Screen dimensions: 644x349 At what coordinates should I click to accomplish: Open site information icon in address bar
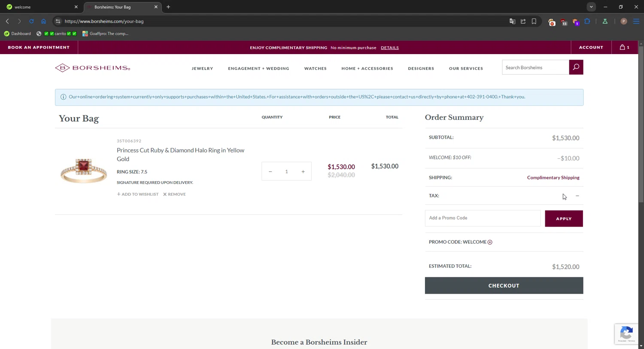[58, 21]
